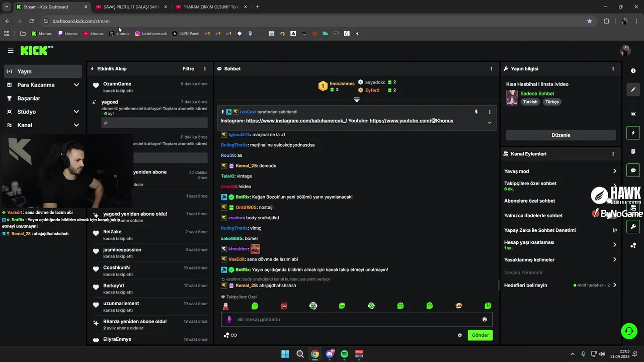Open Discord from the taskbar
This screenshot has height=362, width=644.
[x=330, y=354]
